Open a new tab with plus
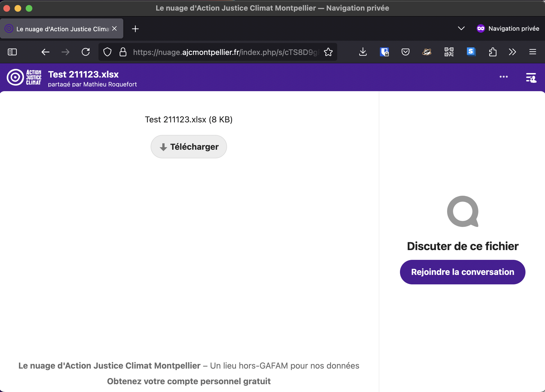545x392 pixels. click(x=135, y=29)
